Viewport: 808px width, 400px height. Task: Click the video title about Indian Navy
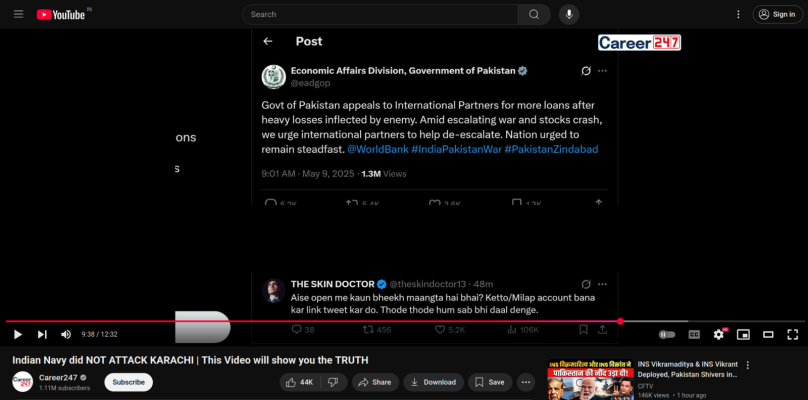[x=190, y=360]
